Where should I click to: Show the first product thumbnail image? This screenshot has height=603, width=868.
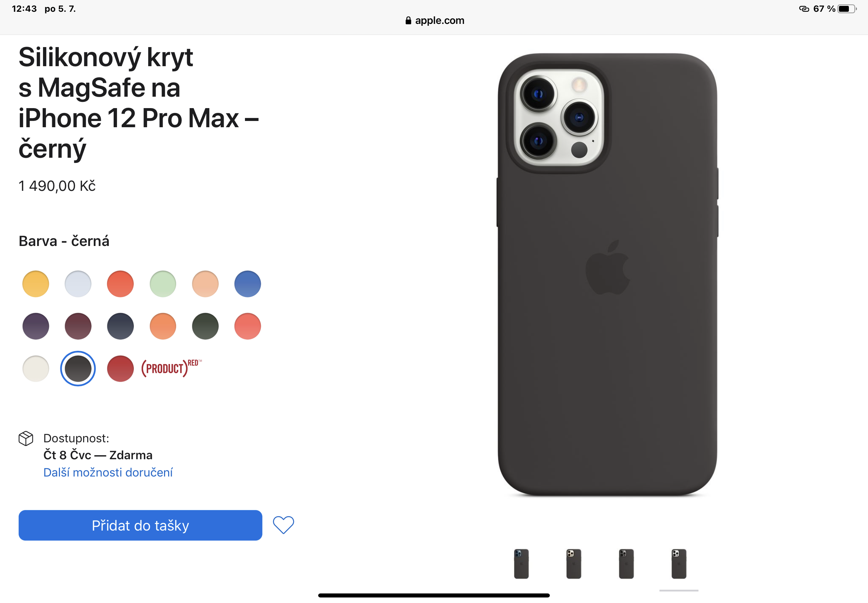pyautogui.click(x=521, y=564)
